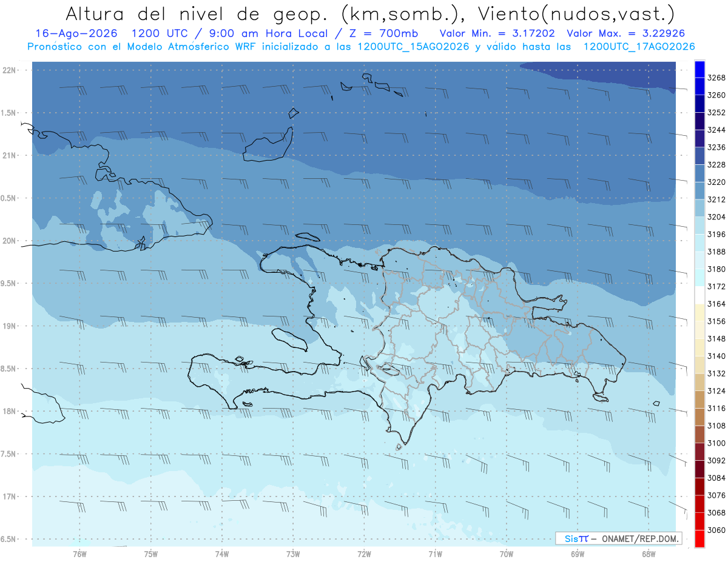Select the '1200UTC_17AGO2026' valid-until time text
Viewport: 728px width, 562px height.
pos(639,47)
